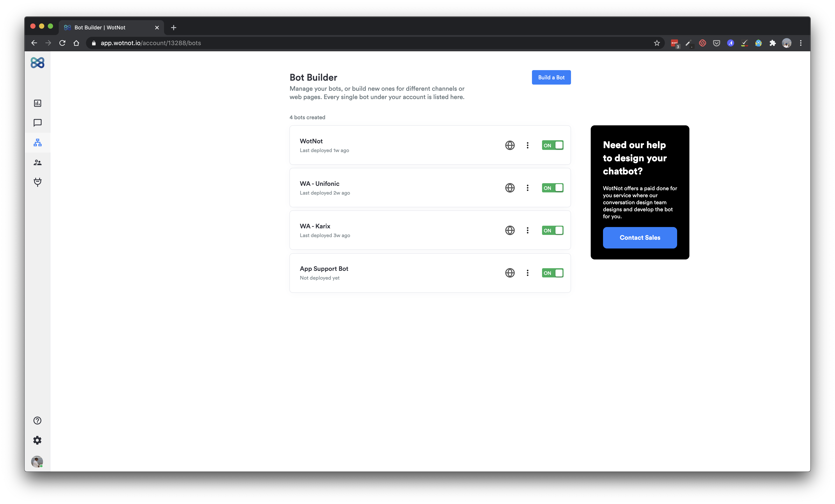835x504 pixels.
Task: Open the kebab menu for WA - Unifonic
Action: coord(527,188)
